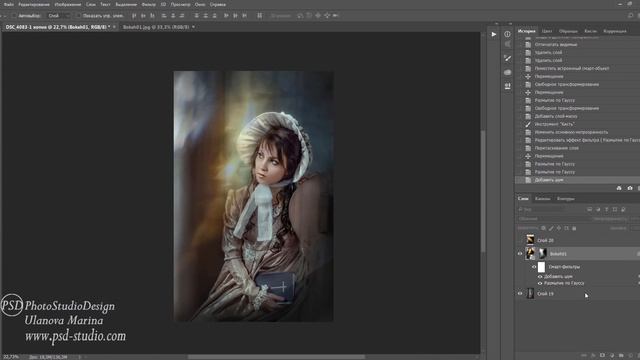Switch to the Коррекция tab
This screenshot has width=640, height=360.
coord(615,31)
